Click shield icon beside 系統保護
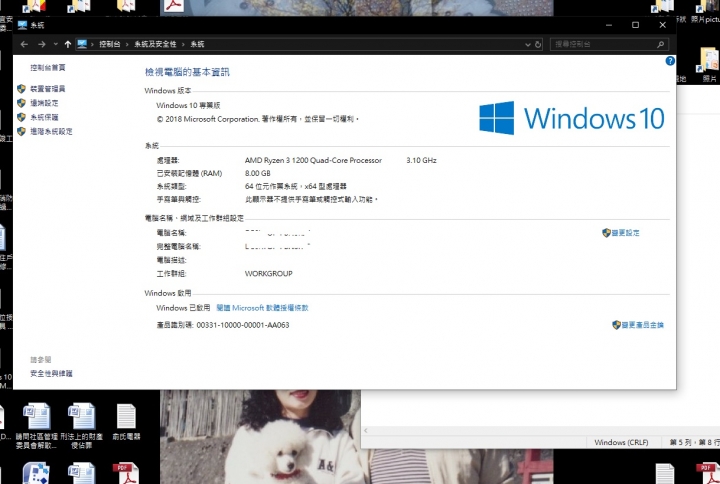Screen dimensions: 720x484 21,117
